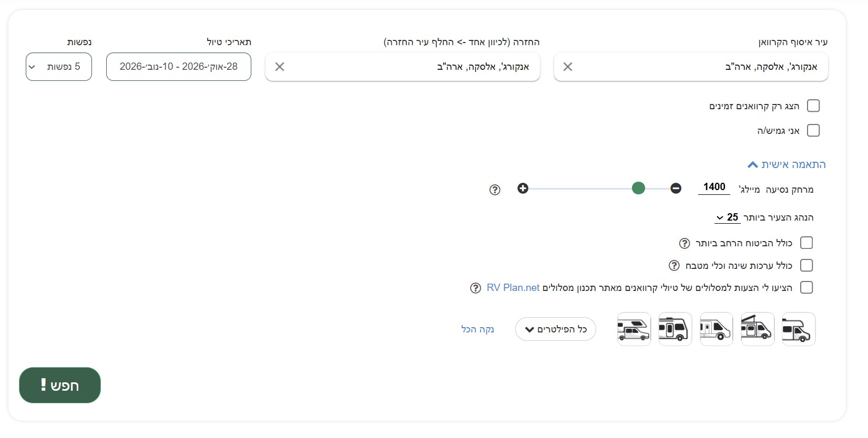Open help icon for widest insurance option

tap(685, 243)
